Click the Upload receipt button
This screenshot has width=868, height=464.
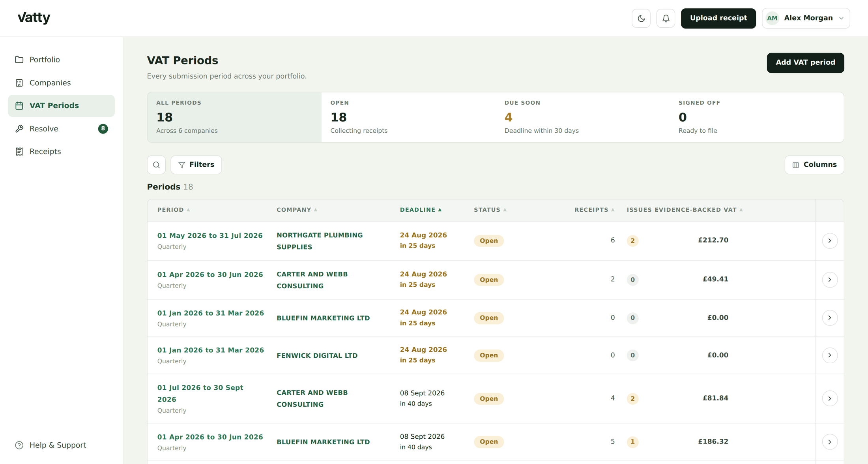click(718, 18)
